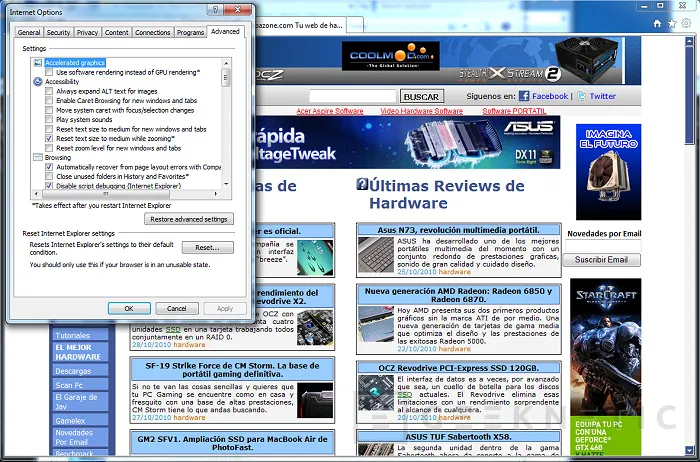Click the settings horizontal scrollbar thumb

106,194
